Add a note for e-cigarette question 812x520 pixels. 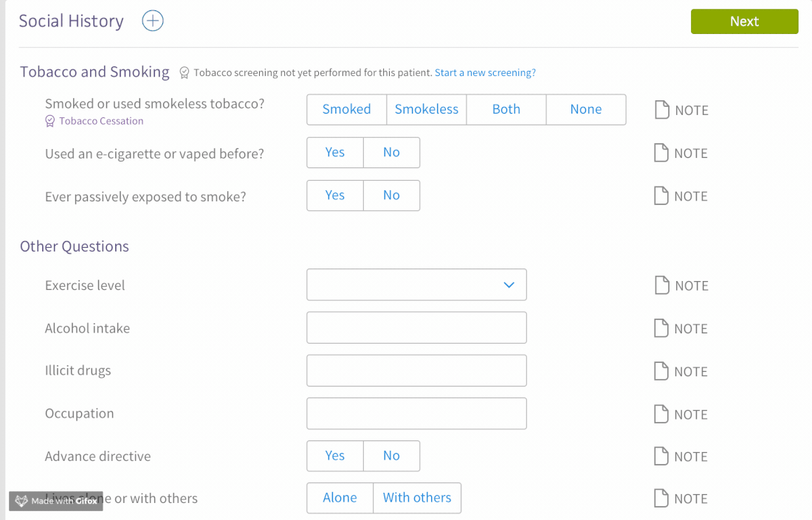(661, 153)
